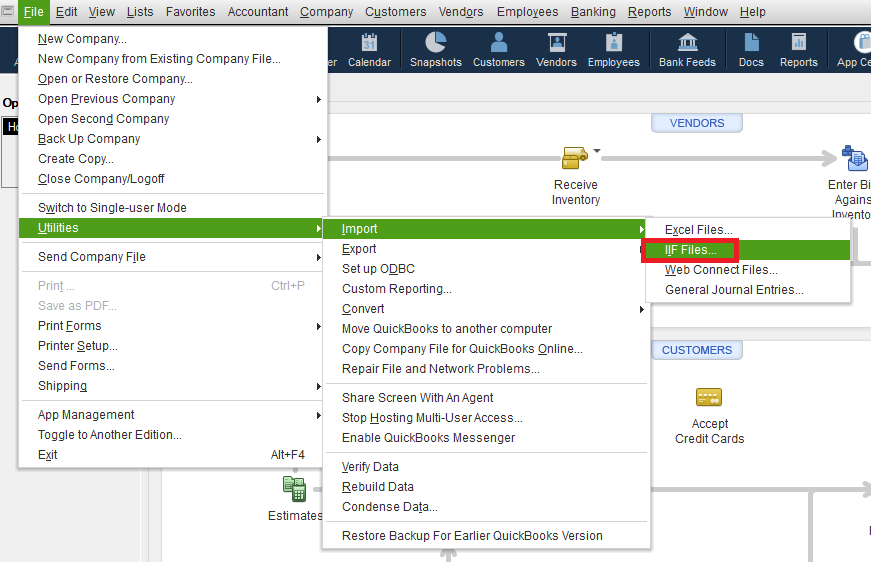Open the Company menu
This screenshot has height=562, width=871.
click(x=326, y=12)
